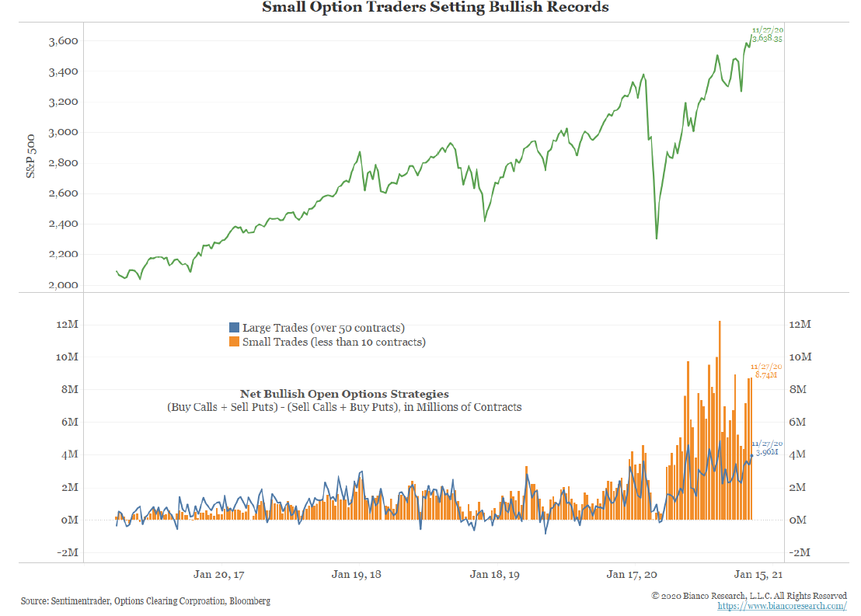861x616 pixels.
Task: Click the 'Jan 17, 20' x-axis date
Action: point(631,575)
